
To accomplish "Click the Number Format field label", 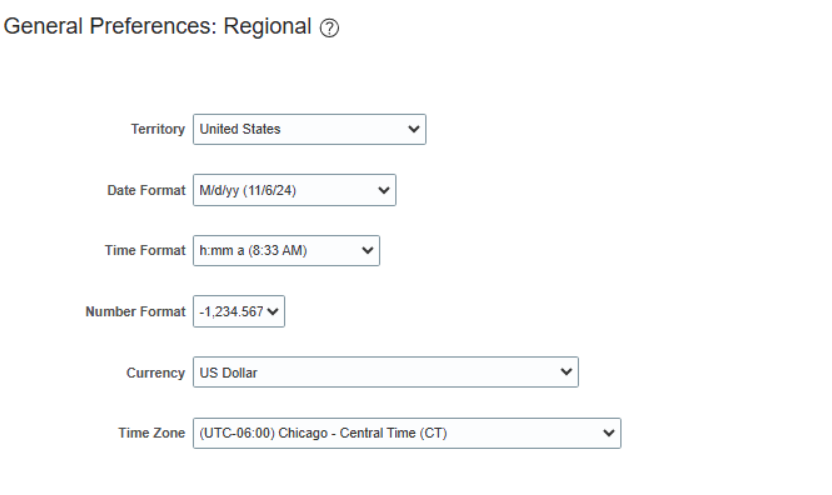I will tap(135, 311).
